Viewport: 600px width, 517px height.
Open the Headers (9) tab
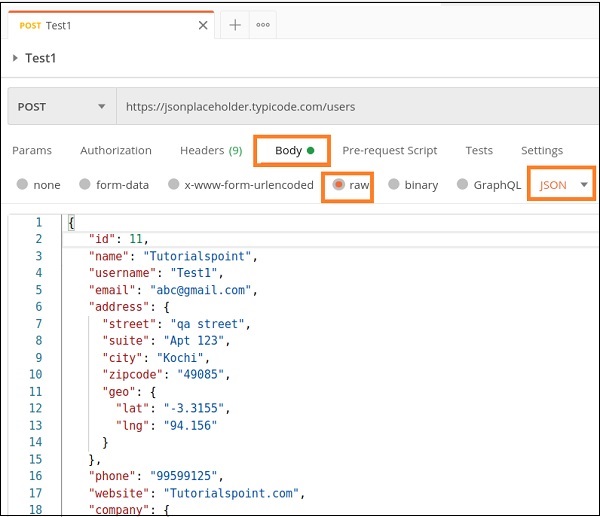(210, 151)
